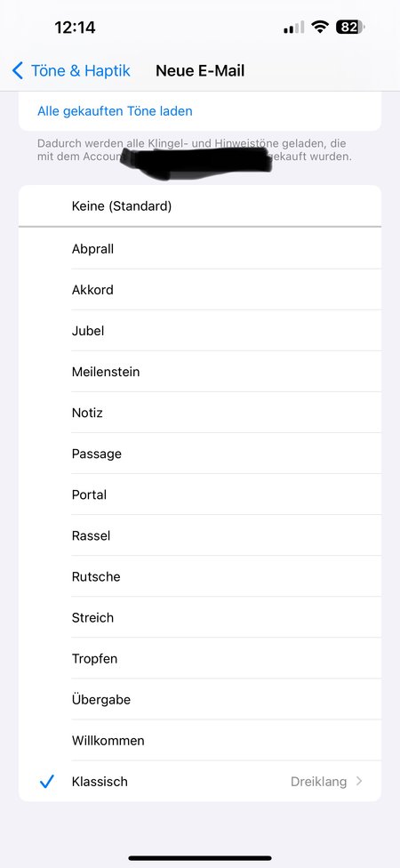Screen dimensions: 400x868
Task: Tap the blue back chevron icon
Action: [x=18, y=71]
